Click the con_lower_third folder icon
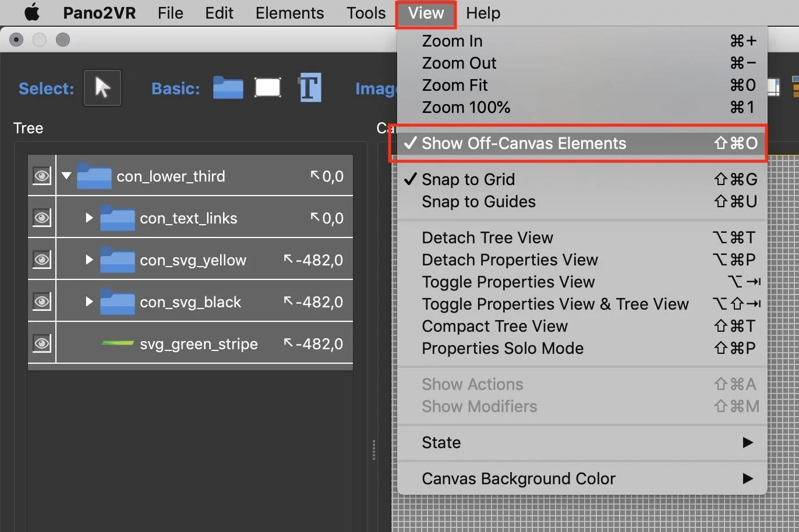 (x=94, y=176)
